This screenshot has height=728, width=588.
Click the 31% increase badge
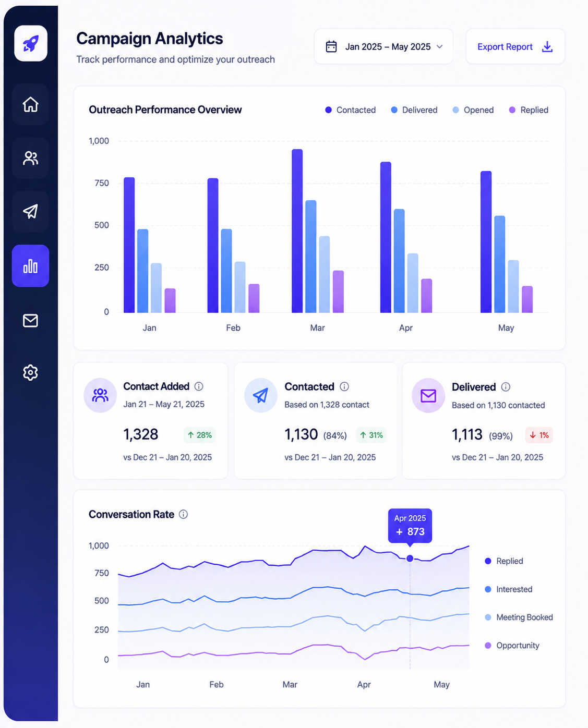[371, 435]
